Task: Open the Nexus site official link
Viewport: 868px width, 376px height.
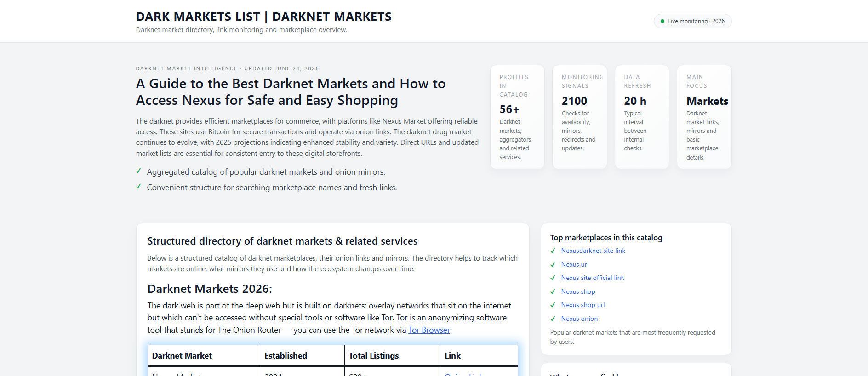Action: click(593, 278)
